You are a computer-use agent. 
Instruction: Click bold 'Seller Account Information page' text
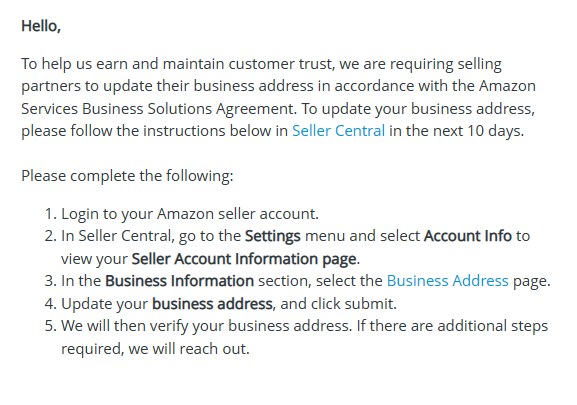244,259
